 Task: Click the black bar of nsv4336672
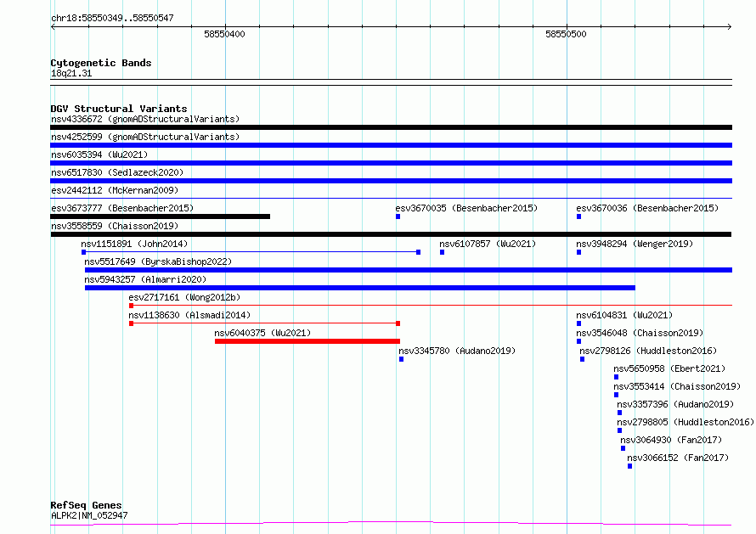[391, 127]
